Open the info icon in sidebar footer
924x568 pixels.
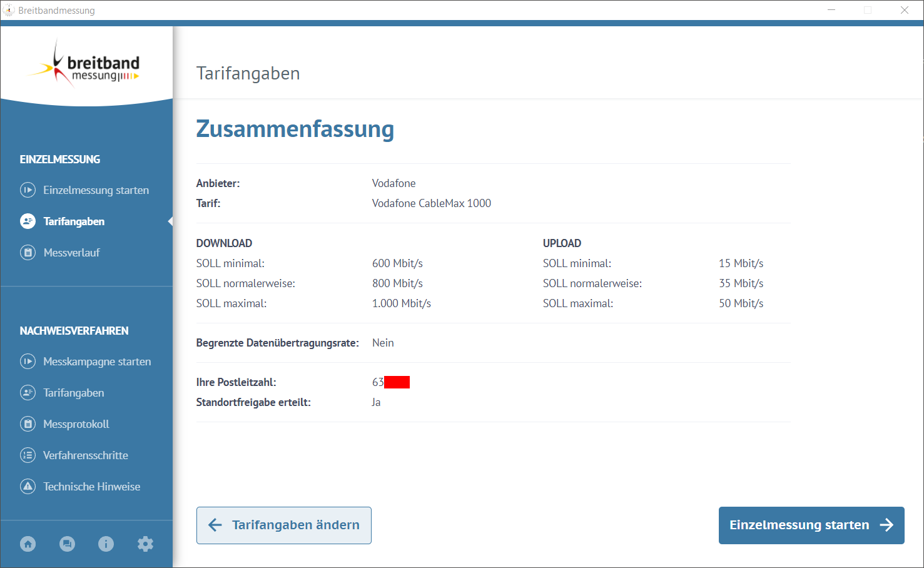pyautogui.click(x=106, y=544)
